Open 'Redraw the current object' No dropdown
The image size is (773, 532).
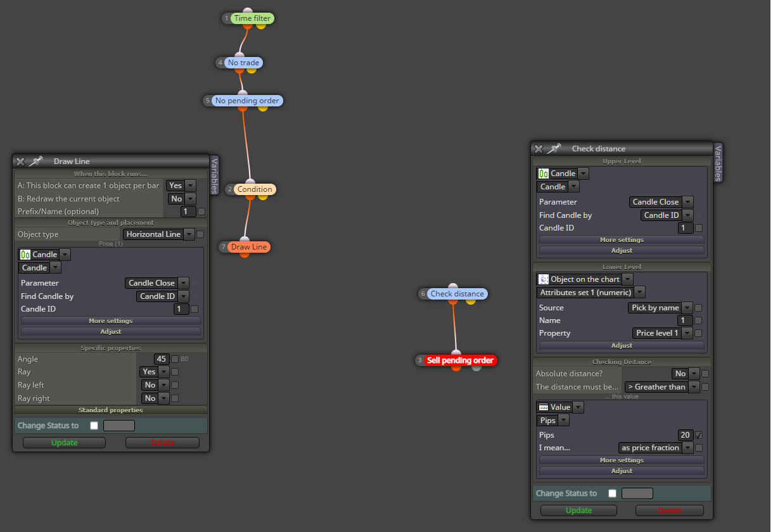click(x=182, y=199)
